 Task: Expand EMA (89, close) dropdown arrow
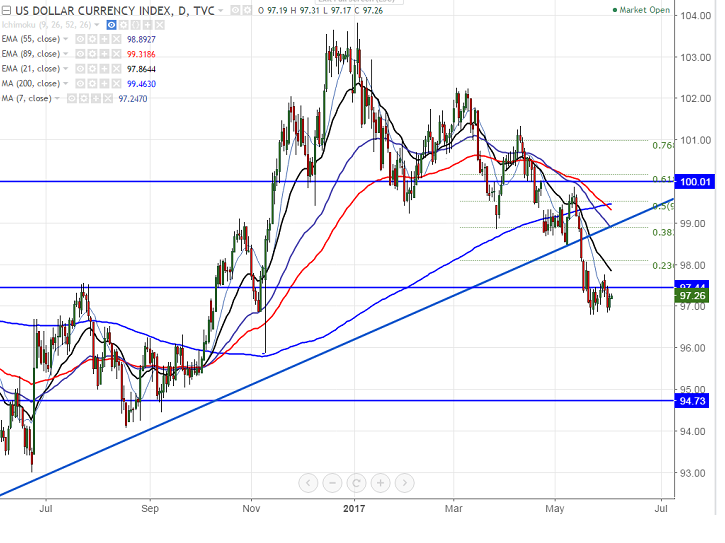tap(66, 54)
